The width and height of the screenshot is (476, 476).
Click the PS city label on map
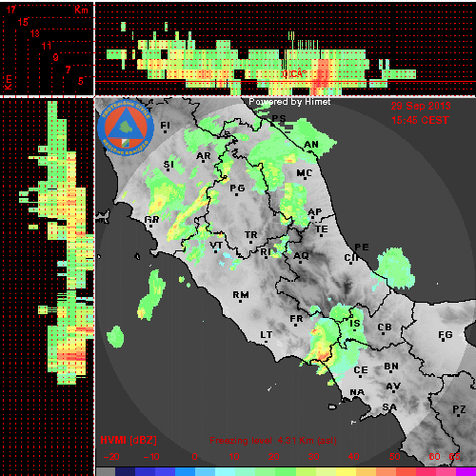pyautogui.click(x=279, y=119)
